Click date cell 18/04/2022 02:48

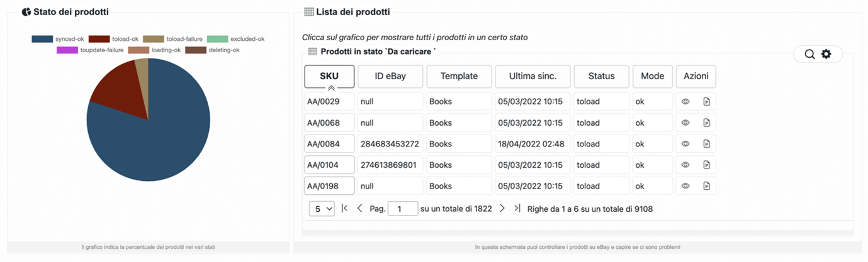(533, 144)
